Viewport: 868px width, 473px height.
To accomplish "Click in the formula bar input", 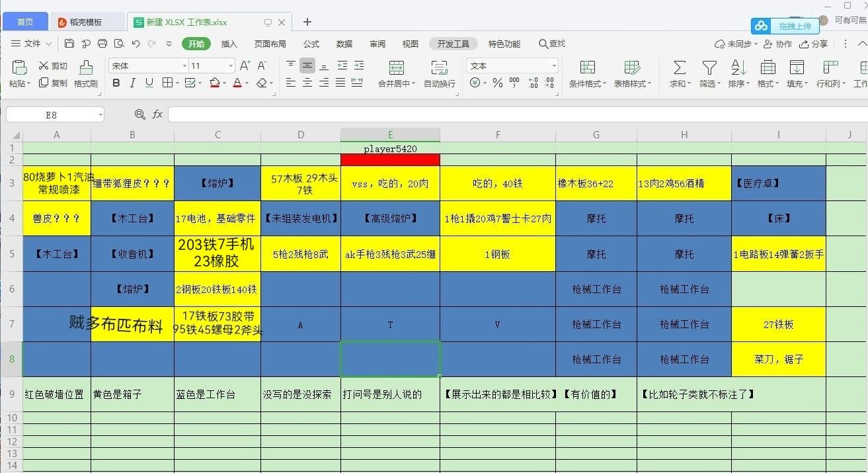I will pos(517,114).
